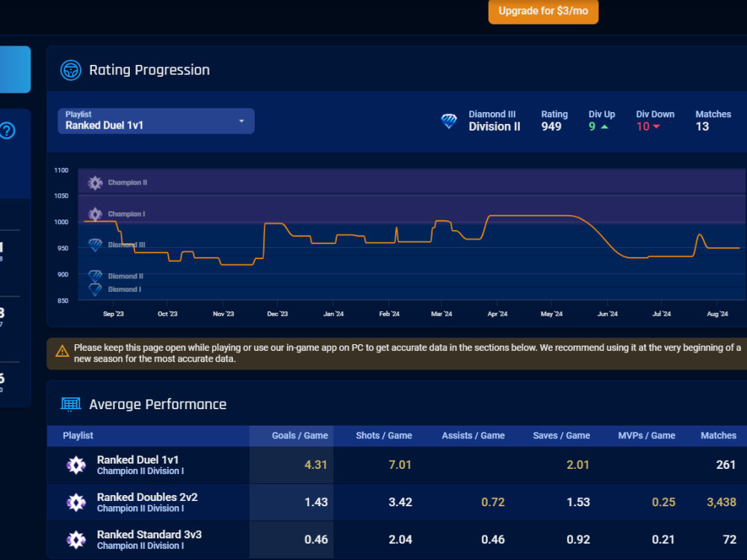Sort by Matches column header
The image size is (747, 560).
point(719,435)
